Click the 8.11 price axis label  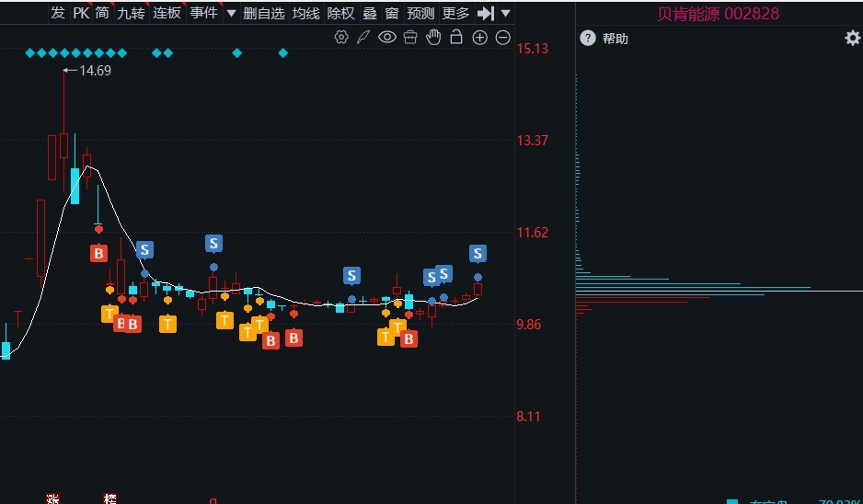(x=528, y=416)
